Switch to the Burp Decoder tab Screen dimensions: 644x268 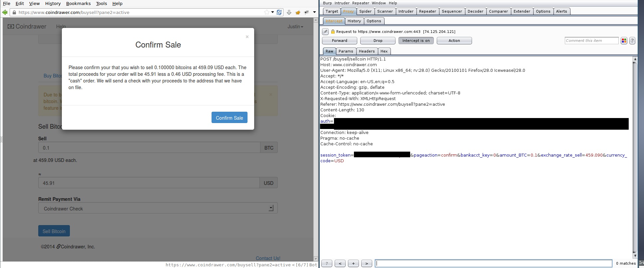click(475, 11)
